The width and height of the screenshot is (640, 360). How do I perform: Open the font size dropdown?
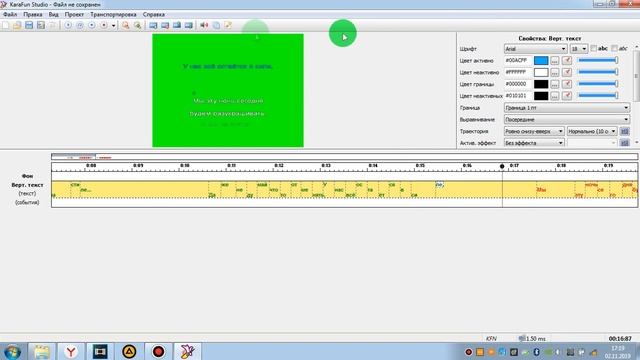click(579, 49)
